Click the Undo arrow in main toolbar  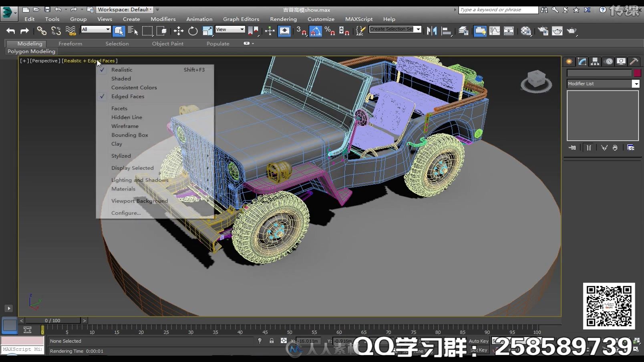pos(11,31)
